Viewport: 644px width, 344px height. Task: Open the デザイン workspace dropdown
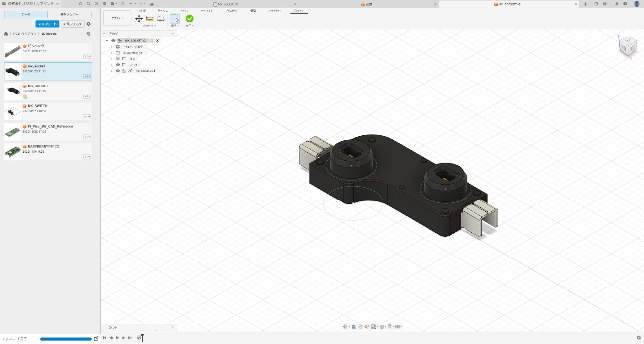point(117,18)
